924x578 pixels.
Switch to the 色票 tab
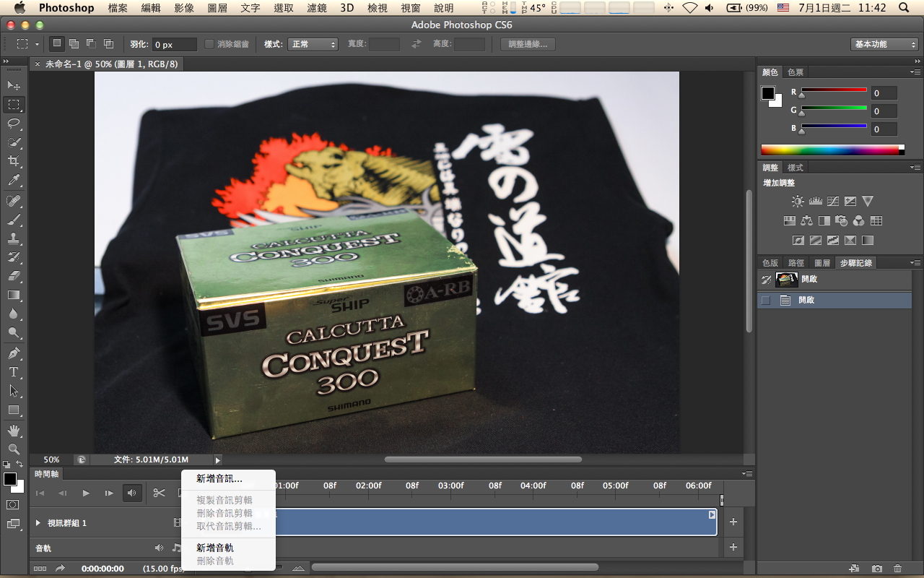(x=796, y=72)
